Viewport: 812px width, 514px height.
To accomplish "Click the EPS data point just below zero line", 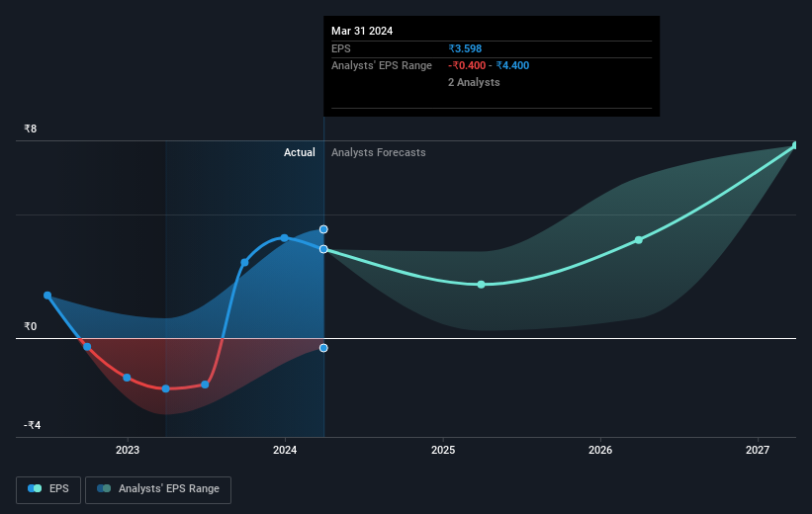I will tap(87, 347).
